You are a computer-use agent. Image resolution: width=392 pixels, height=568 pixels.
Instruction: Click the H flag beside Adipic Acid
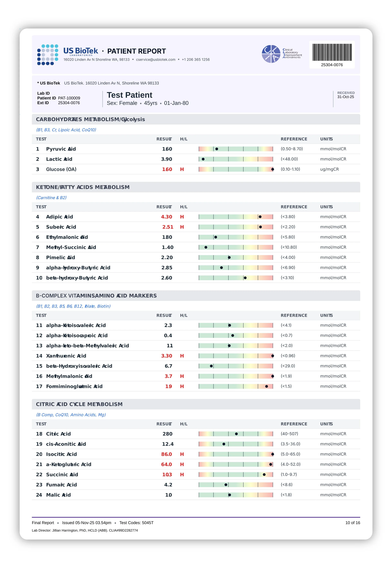coord(182,217)
